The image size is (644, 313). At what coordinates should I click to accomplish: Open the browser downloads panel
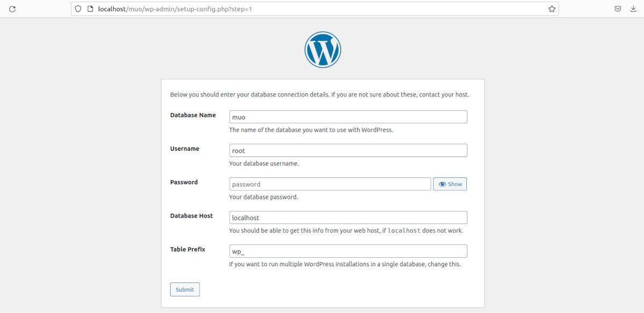point(633,9)
